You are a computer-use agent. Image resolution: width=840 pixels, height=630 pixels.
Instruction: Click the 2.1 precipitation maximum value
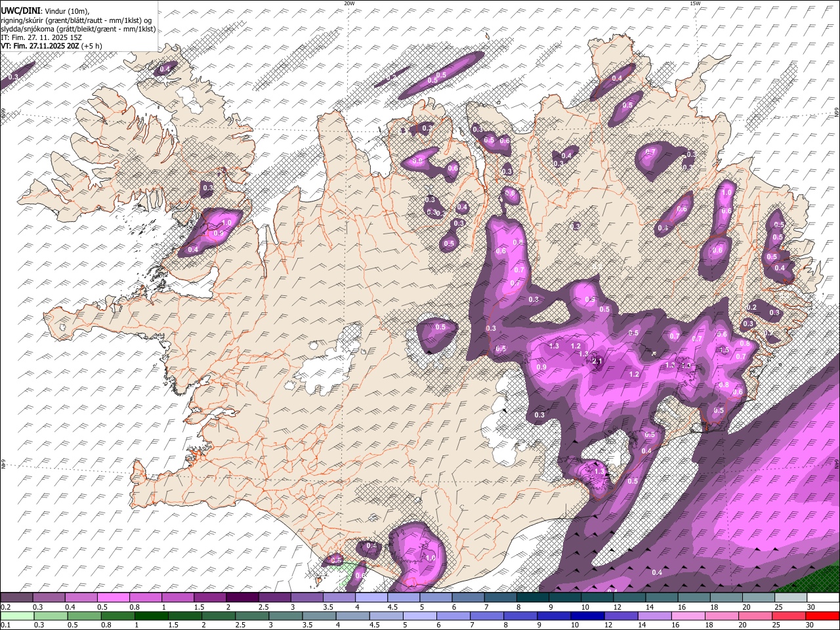[x=597, y=361]
